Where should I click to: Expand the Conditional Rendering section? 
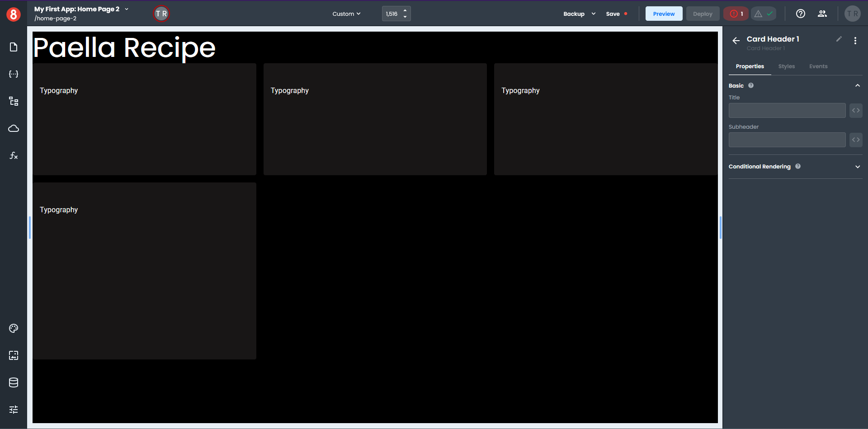click(857, 167)
